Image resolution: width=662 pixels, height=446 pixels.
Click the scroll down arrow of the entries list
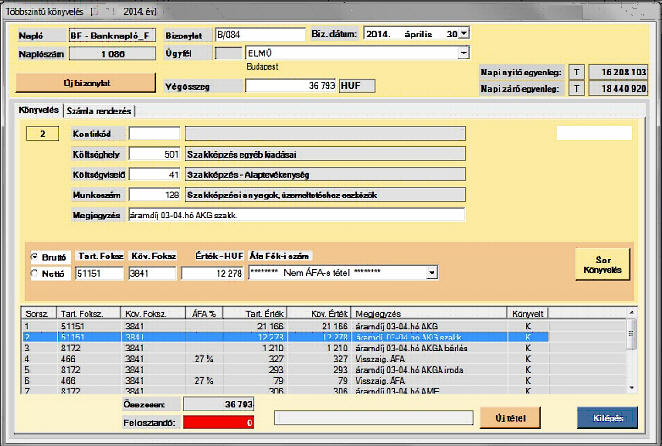click(632, 387)
